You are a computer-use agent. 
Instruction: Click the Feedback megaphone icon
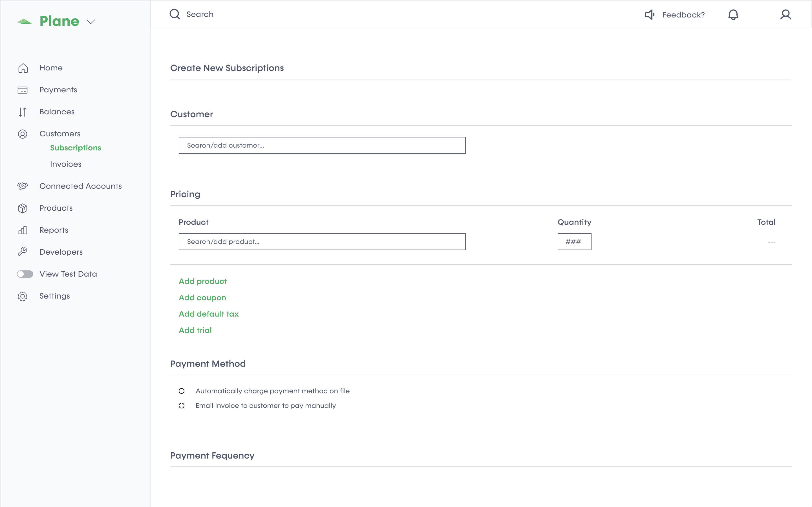pos(650,14)
